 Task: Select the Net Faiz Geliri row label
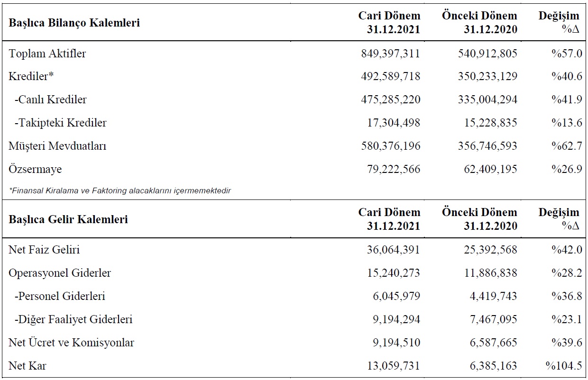44,250
